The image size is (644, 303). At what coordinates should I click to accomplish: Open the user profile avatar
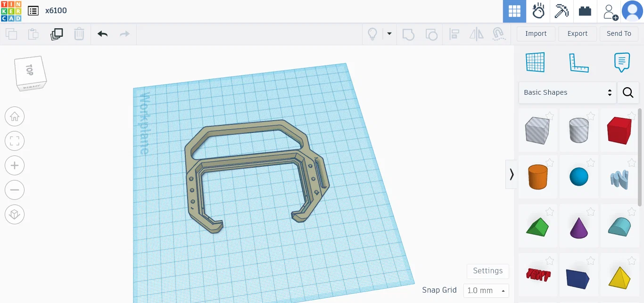pos(633,11)
